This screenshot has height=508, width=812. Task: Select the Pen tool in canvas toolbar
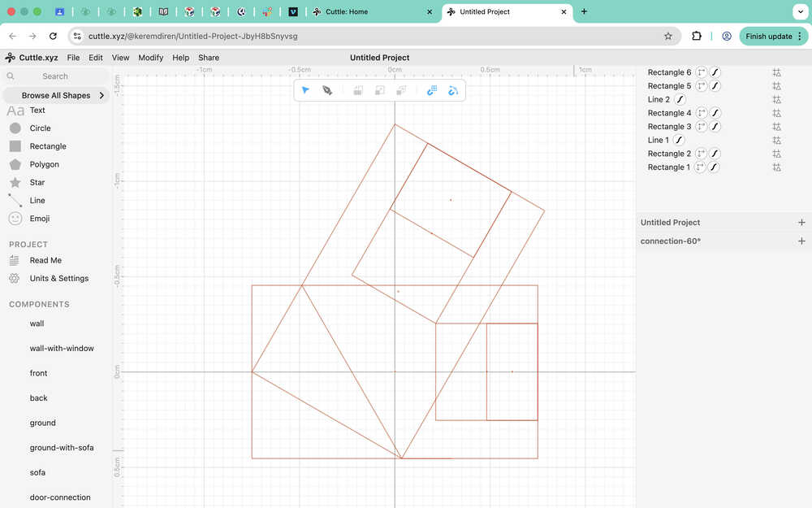[327, 90]
